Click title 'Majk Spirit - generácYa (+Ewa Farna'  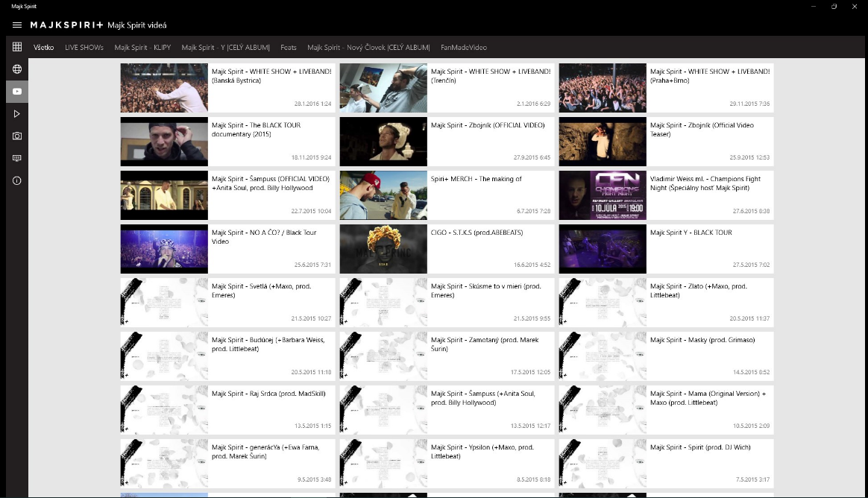pyautogui.click(x=265, y=452)
